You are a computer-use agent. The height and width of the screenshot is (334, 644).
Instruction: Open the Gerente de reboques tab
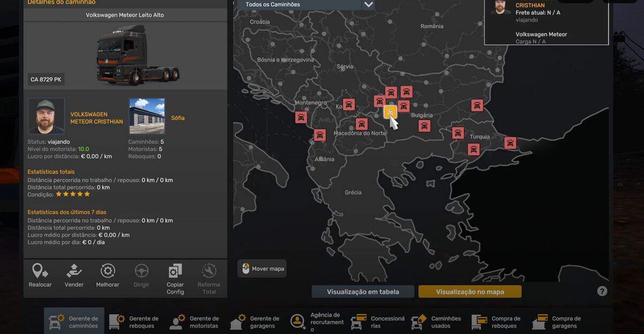[x=134, y=322]
